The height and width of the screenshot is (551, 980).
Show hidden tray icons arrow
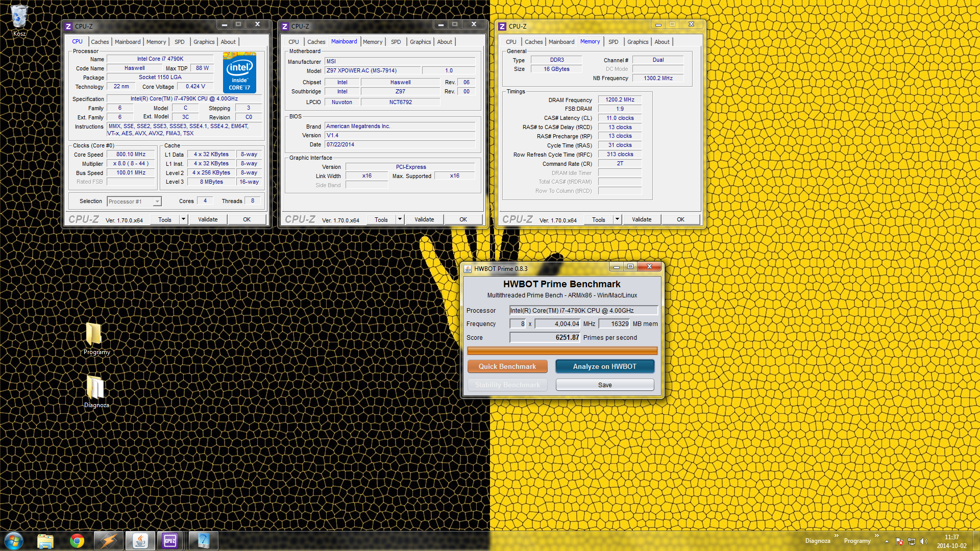887,541
